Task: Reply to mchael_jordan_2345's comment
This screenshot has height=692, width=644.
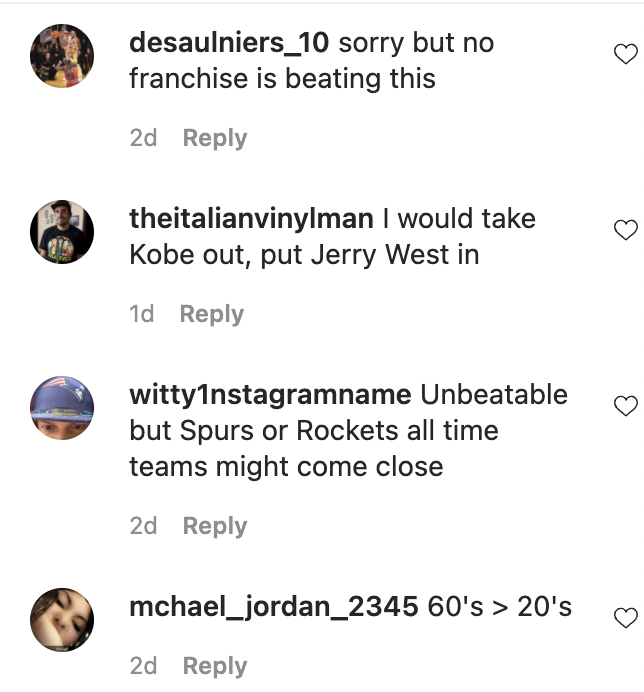Action: coord(214,666)
